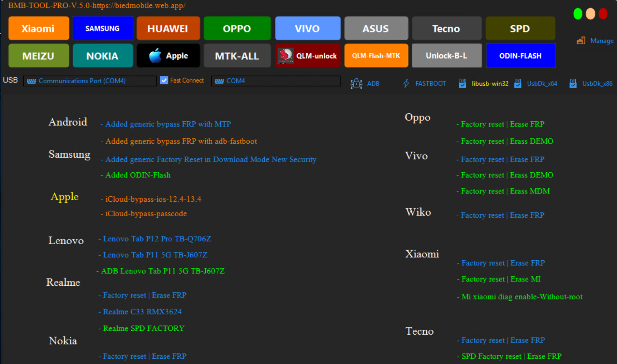This screenshot has width=617, height=364.
Task: Click the libusb-win32 driver icon
Action: tap(462, 84)
